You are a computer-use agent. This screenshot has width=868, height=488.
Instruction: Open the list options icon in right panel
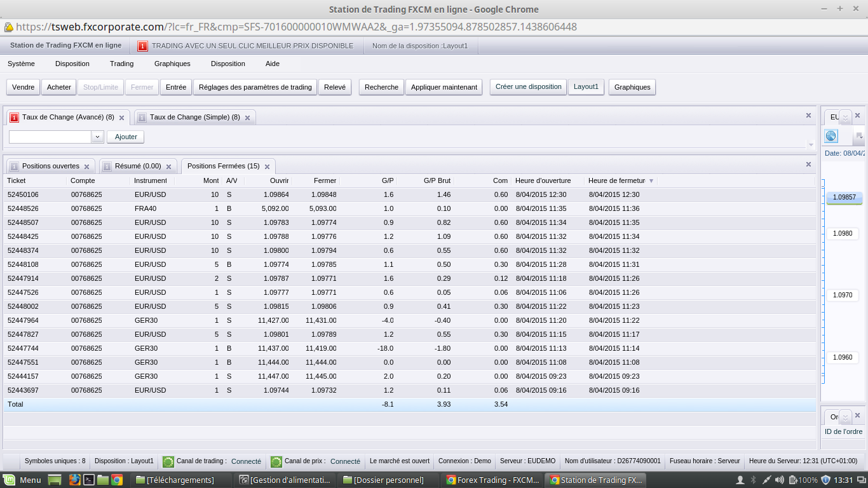pyautogui.click(x=859, y=136)
